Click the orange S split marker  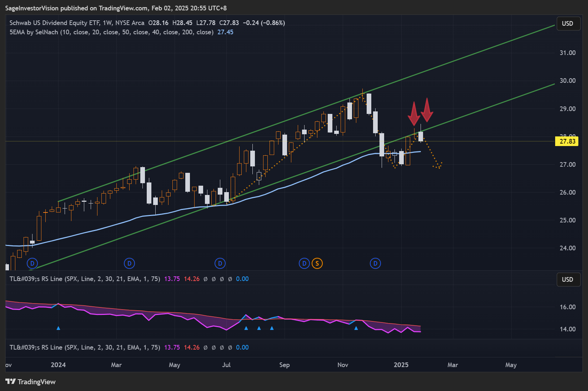pyautogui.click(x=317, y=264)
